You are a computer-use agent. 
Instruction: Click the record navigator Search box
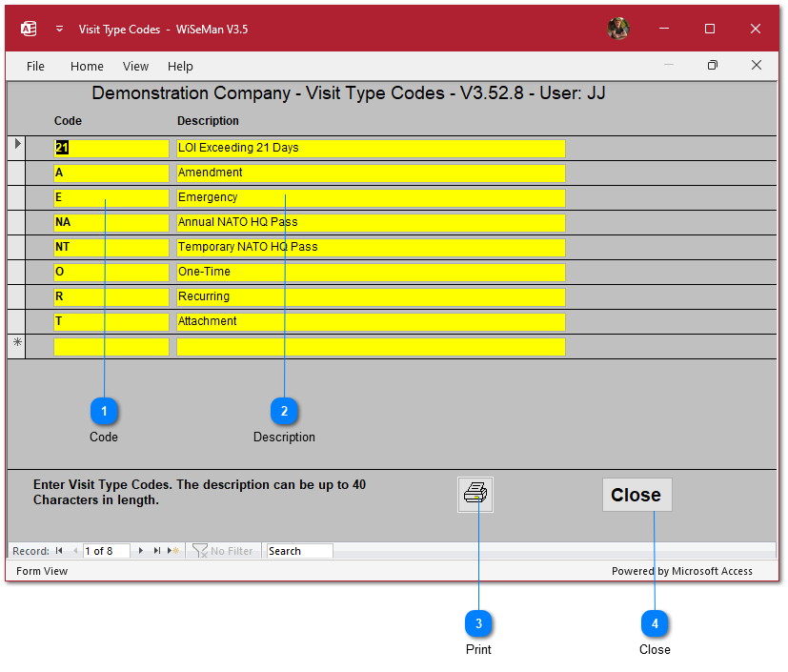[299, 551]
